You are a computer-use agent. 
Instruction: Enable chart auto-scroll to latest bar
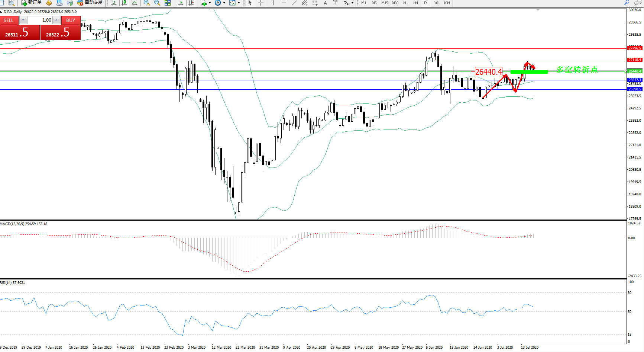[x=181, y=3]
